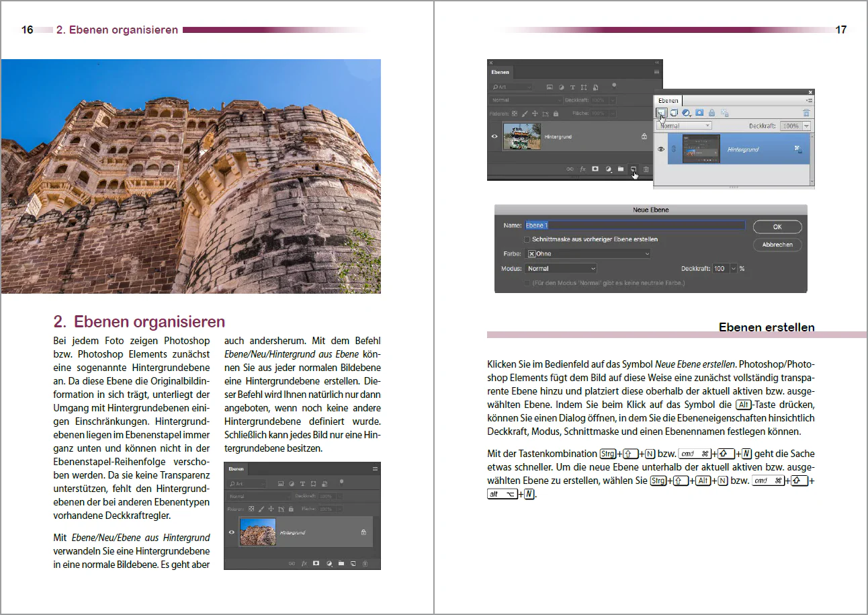Image resolution: width=868 pixels, height=615 pixels.
Task: Open the panel menu of the fortress Ebenen panel
Action: coord(375,468)
